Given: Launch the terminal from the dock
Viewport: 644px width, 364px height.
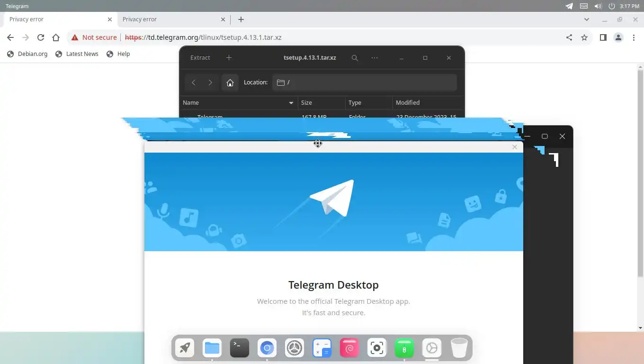Looking at the screenshot, I should coord(240,348).
